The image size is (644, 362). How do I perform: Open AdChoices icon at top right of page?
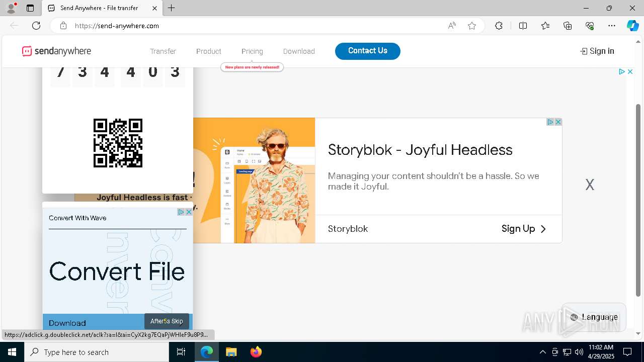(622, 72)
